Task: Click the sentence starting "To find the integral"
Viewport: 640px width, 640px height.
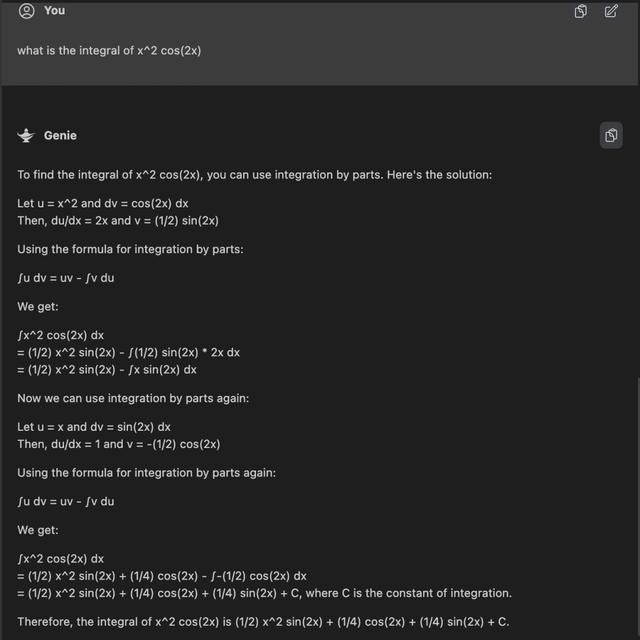Action: (254, 175)
